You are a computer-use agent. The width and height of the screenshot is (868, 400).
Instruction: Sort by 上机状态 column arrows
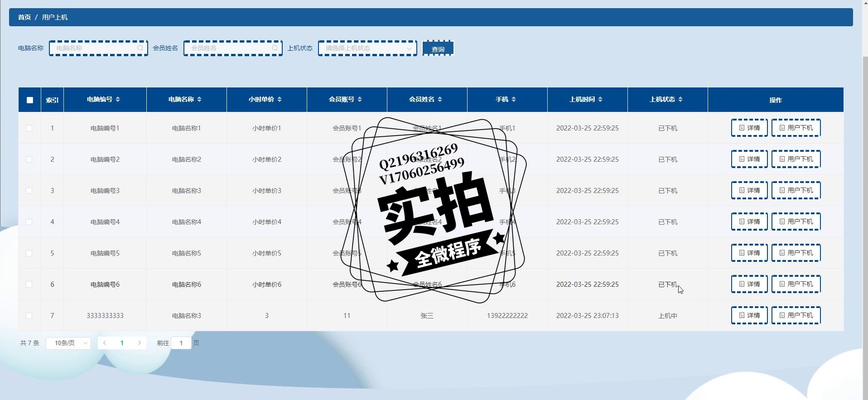680,99
